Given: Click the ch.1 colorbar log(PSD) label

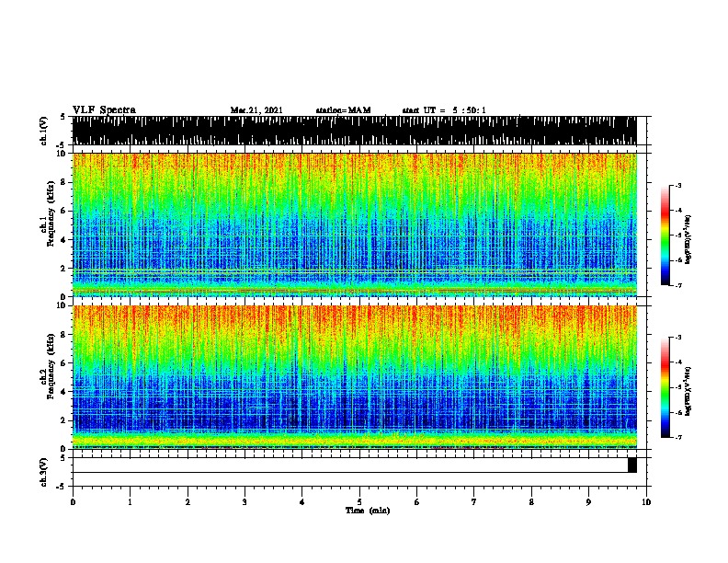Looking at the screenshot, I should tap(688, 240).
